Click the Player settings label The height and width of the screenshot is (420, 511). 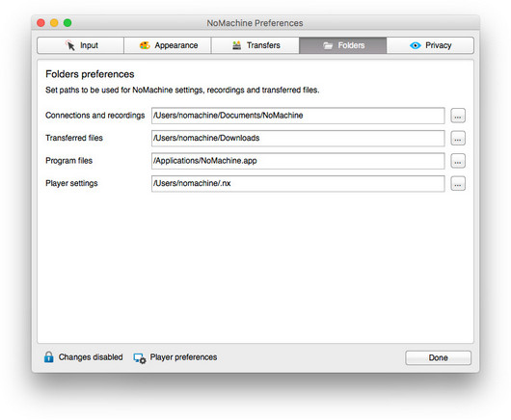tap(71, 183)
